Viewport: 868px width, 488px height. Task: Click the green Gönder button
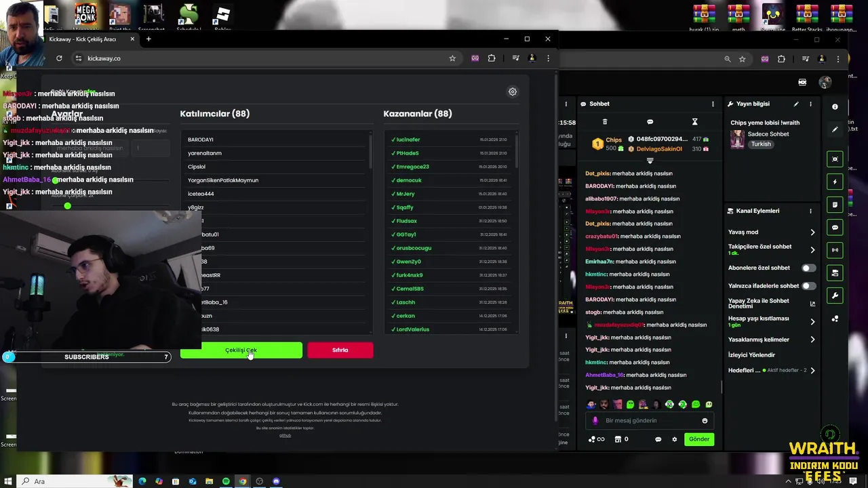[699, 439]
